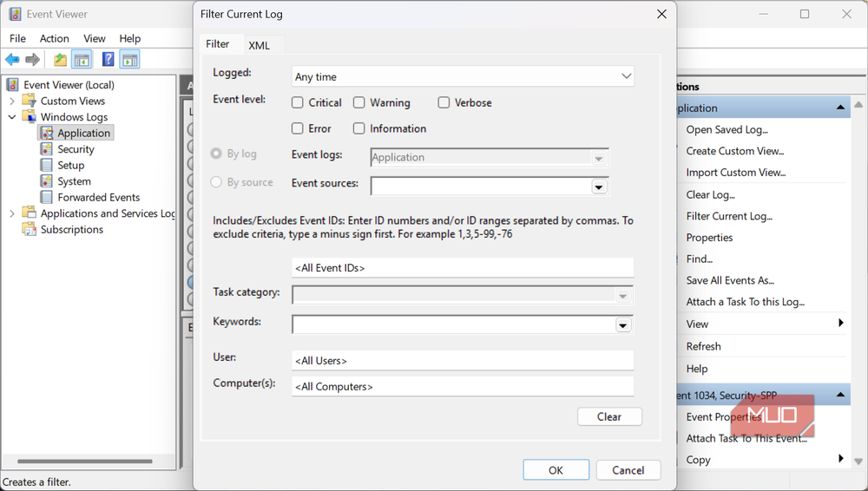Viewport: 868px width, 491px height.
Task: Expand the Copy submenu arrow in Actions
Action: click(x=841, y=458)
